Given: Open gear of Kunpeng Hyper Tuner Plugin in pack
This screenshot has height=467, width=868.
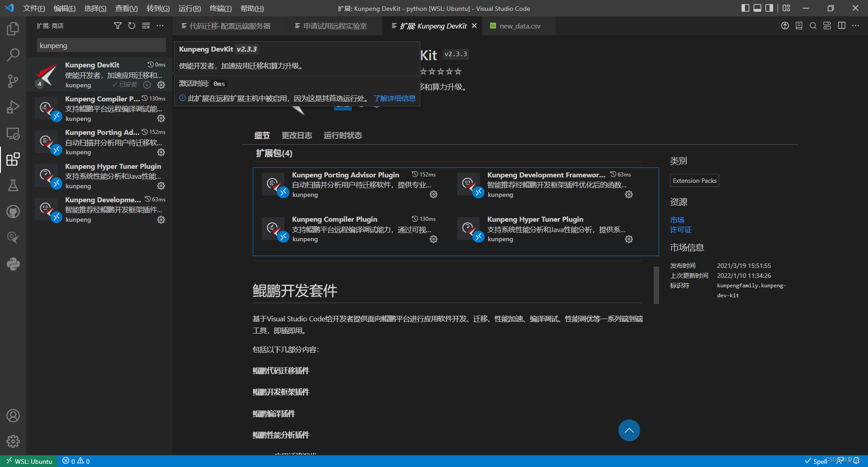Looking at the screenshot, I should click(x=629, y=239).
